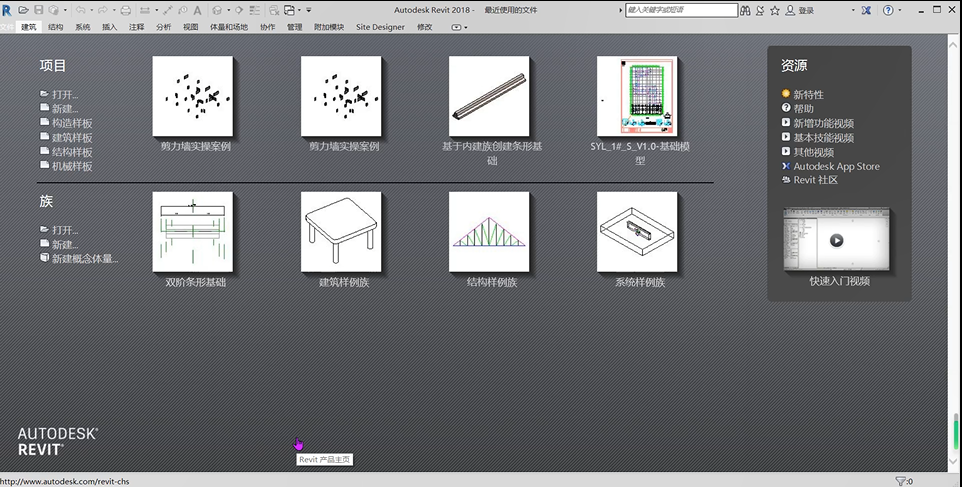
Task: Click the Revit application R logo button
Action: (x=7, y=10)
